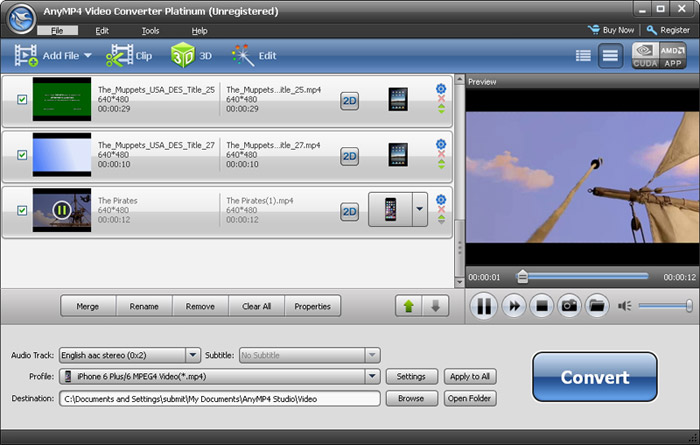
Task: Click the Remove button
Action: click(200, 306)
